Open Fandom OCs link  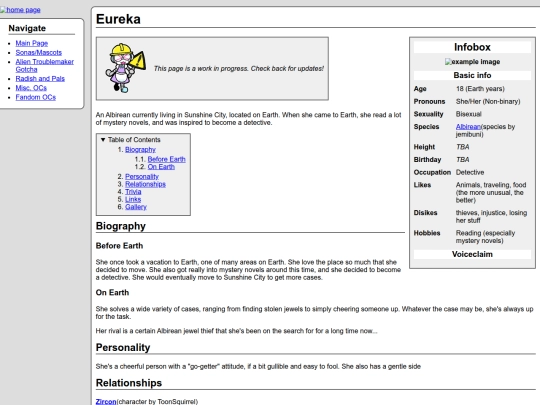(35, 97)
